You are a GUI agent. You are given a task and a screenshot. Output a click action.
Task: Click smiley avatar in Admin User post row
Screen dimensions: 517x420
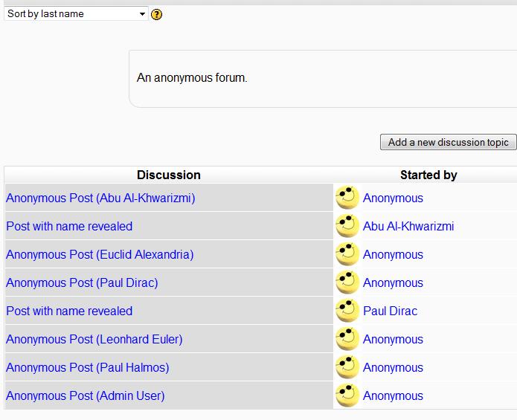347,395
